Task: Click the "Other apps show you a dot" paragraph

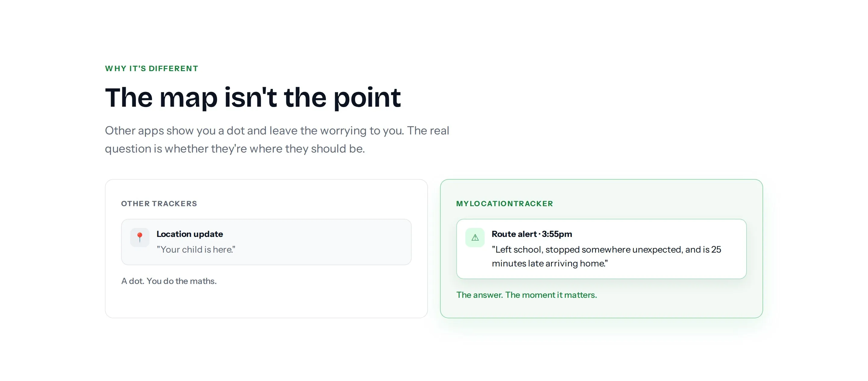Action: 277,140
